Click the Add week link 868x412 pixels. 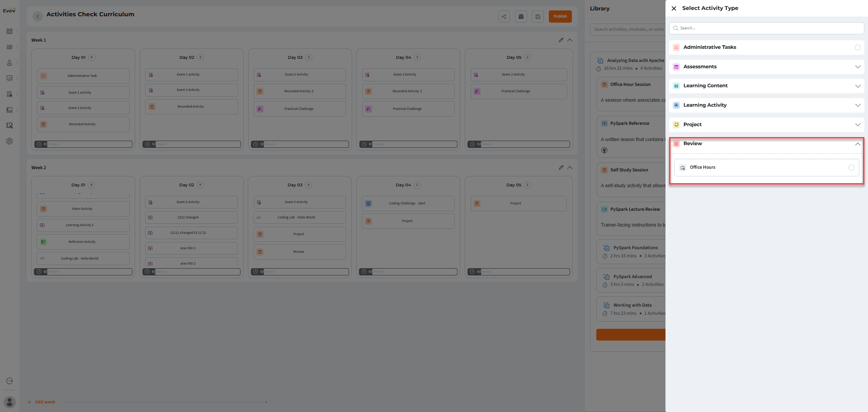45,402
